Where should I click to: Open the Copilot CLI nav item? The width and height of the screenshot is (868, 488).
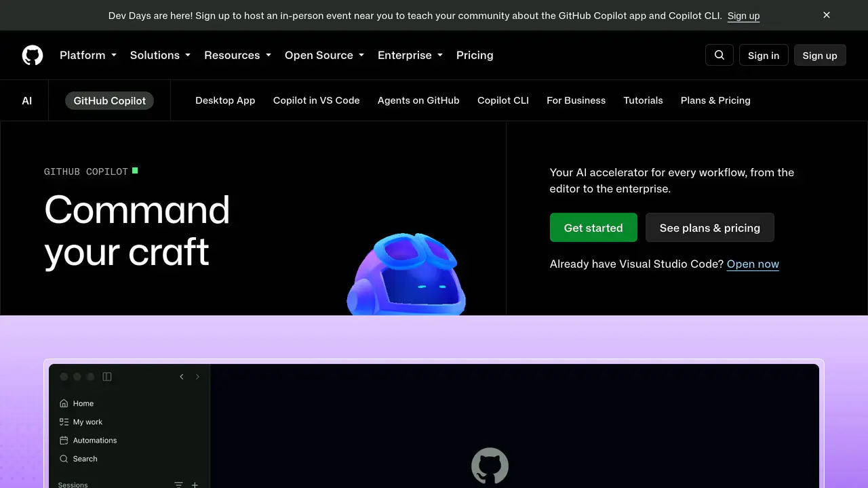click(503, 100)
